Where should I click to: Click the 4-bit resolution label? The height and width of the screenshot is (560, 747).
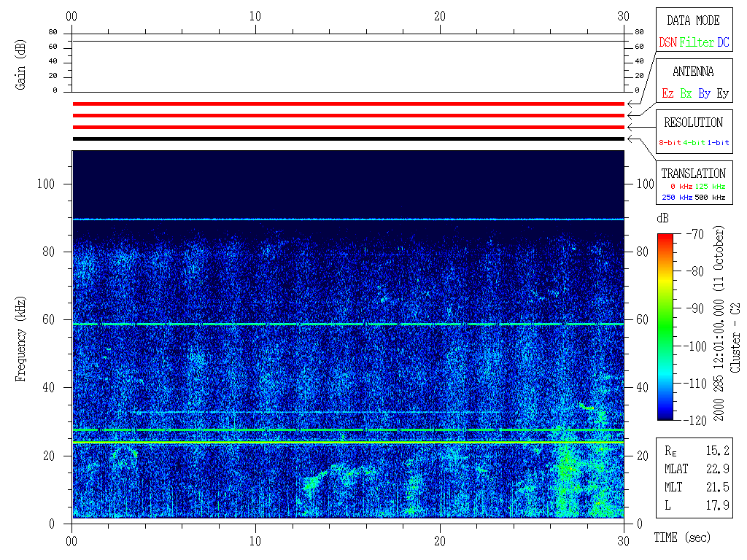click(x=695, y=143)
